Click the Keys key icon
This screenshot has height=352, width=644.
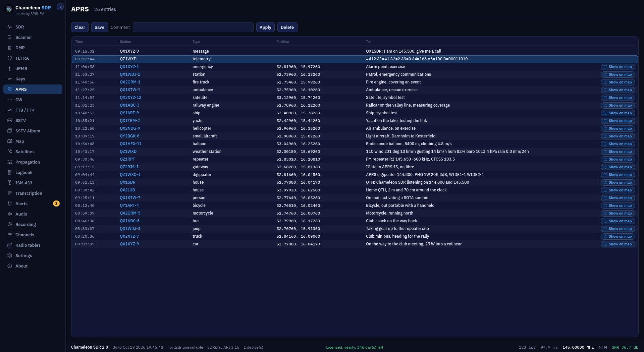[x=10, y=79]
